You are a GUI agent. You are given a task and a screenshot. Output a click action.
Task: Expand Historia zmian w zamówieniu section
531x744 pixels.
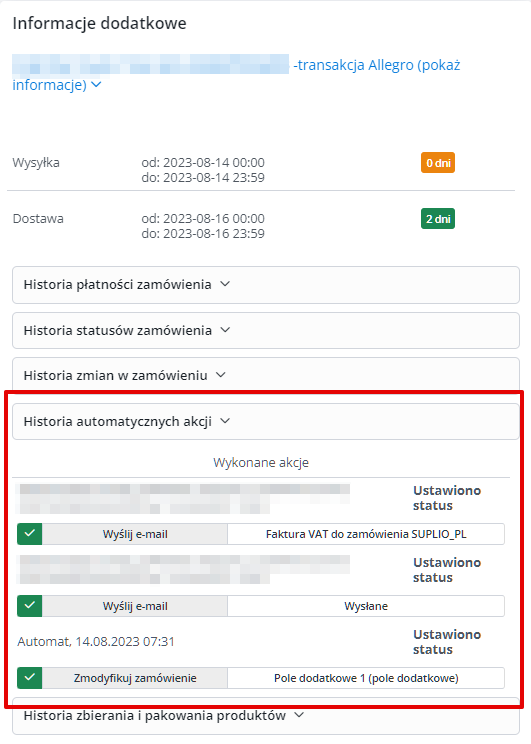point(266,375)
